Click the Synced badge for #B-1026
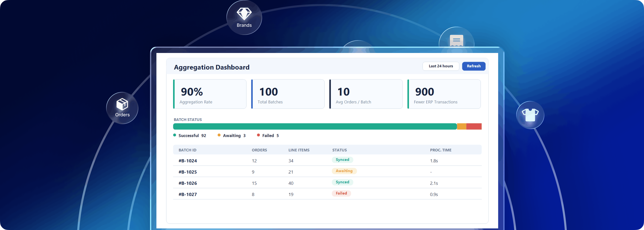Viewport: 644px width, 230px height. pyautogui.click(x=343, y=182)
